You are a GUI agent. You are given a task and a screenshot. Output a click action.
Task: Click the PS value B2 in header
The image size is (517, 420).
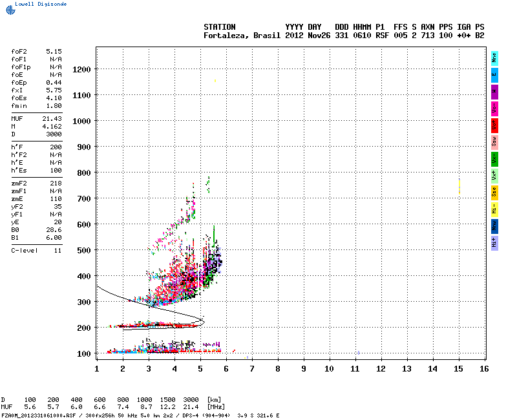(480, 36)
